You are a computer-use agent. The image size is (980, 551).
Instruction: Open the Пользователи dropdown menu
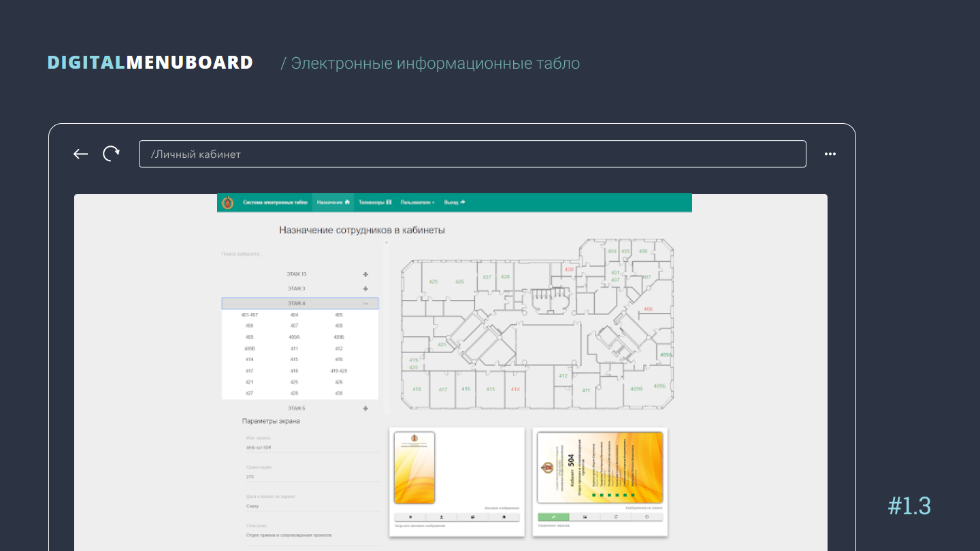click(x=417, y=203)
